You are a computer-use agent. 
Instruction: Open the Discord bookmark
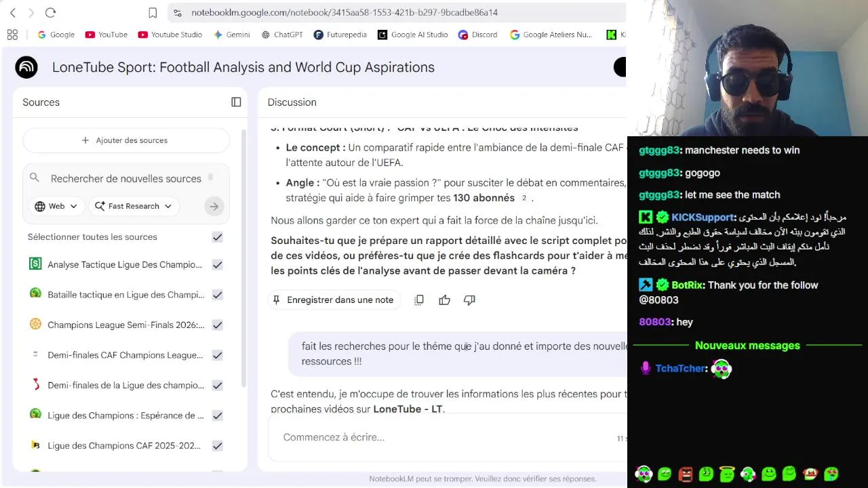(477, 35)
